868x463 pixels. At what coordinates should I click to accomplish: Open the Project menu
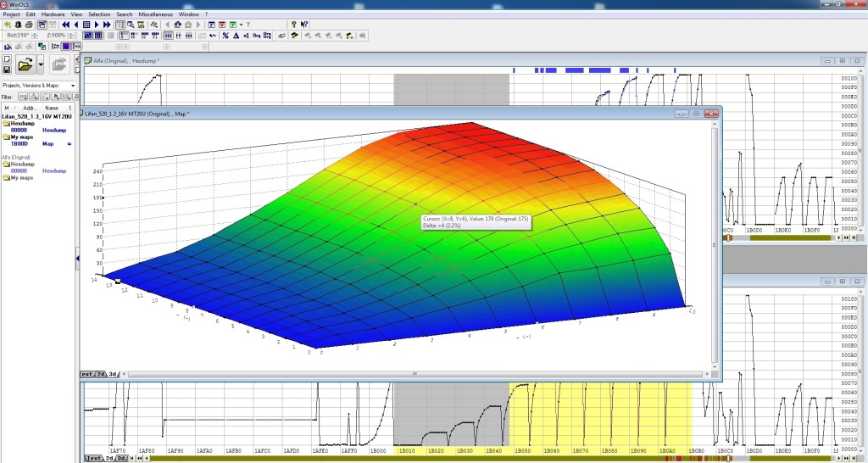point(11,14)
